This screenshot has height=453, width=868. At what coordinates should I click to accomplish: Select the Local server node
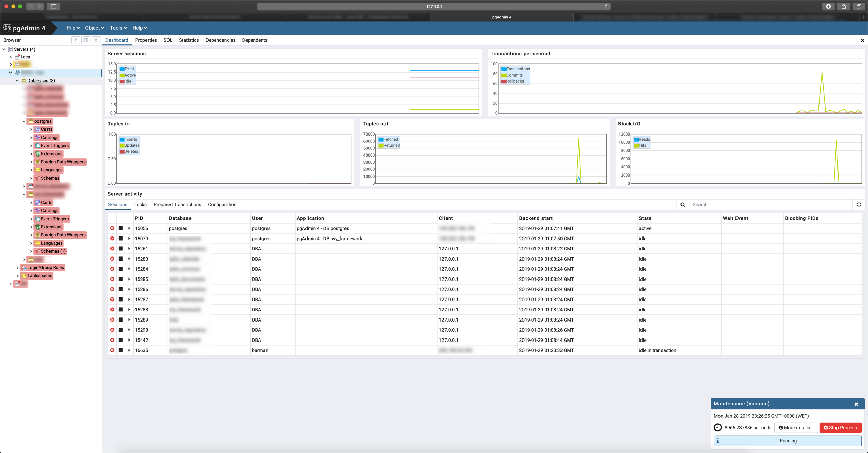[x=26, y=57]
